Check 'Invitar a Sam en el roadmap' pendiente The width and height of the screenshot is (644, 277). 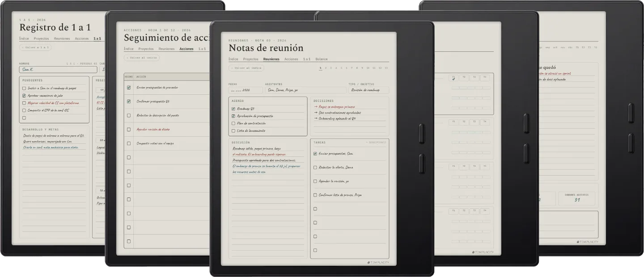pyautogui.click(x=24, y=88)
